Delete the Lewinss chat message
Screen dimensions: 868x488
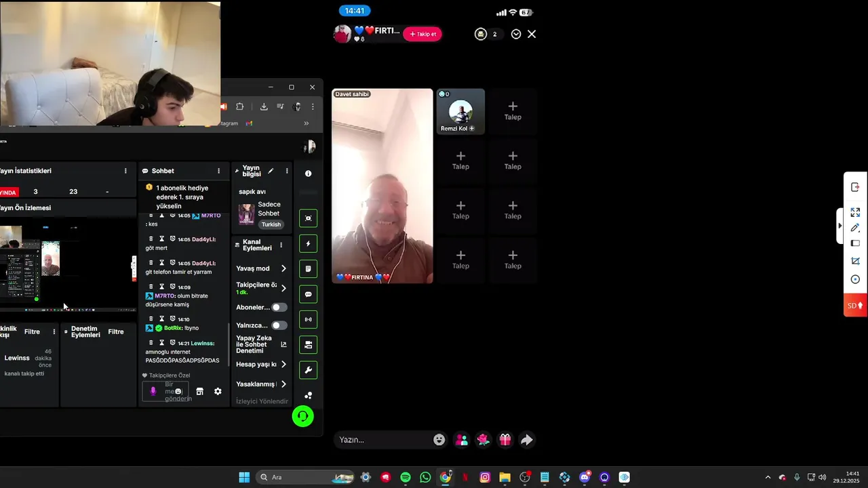point(151,343)
